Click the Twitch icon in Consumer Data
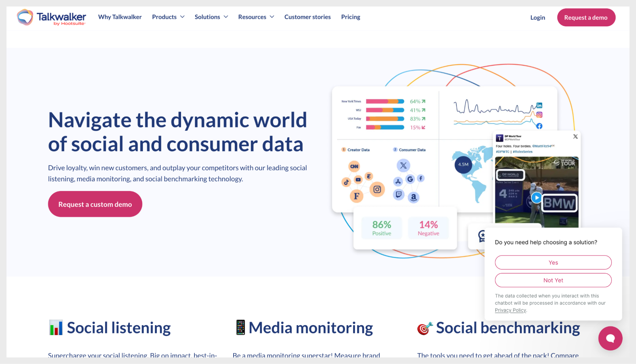The height and width of the screenshot is (364, 636). 399,194
